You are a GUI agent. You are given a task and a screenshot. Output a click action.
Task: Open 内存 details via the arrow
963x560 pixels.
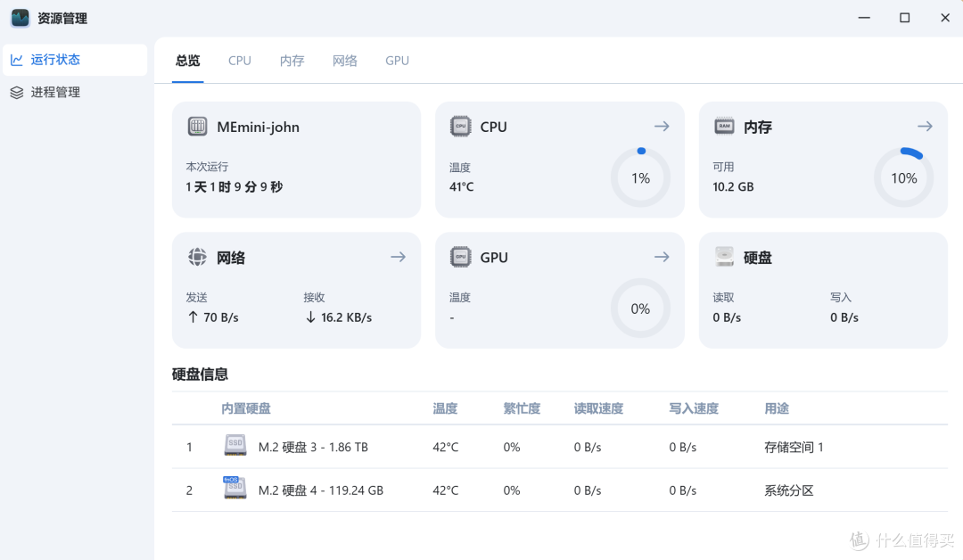[925, 127]
